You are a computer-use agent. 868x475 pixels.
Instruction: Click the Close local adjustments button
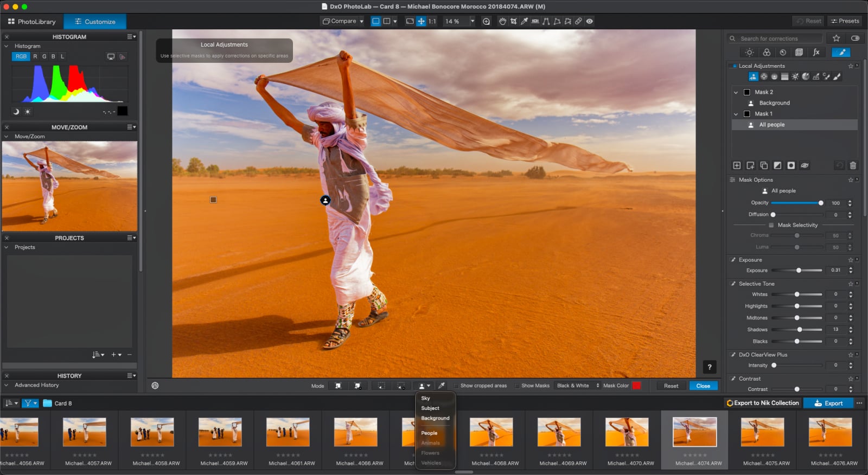tap(703, 386)
